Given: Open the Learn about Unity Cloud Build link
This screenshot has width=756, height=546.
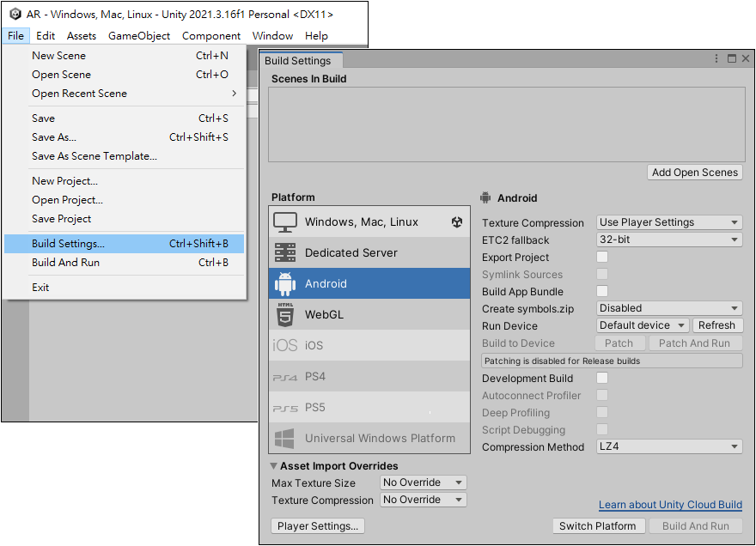Looking at the screenshot, I should tap(670, 505).
